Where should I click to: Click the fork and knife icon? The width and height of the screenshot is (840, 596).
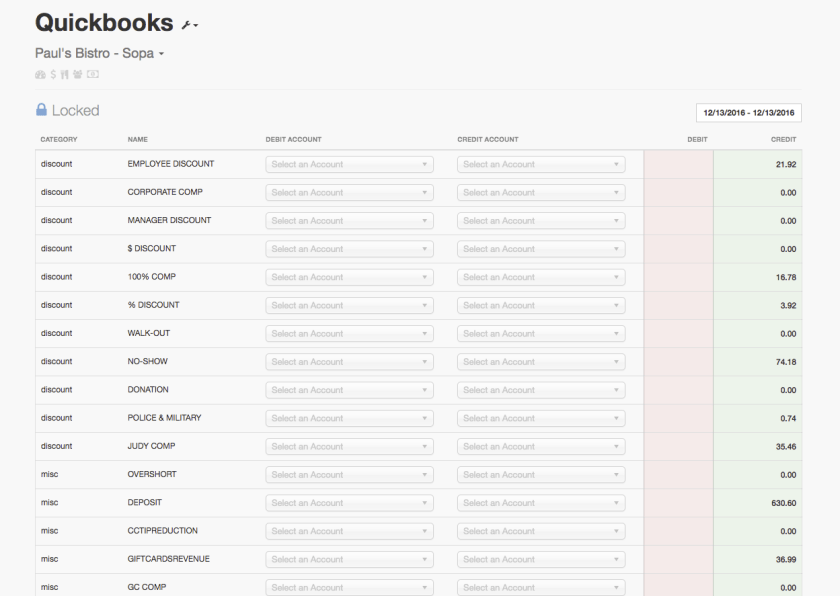point(65,74)
